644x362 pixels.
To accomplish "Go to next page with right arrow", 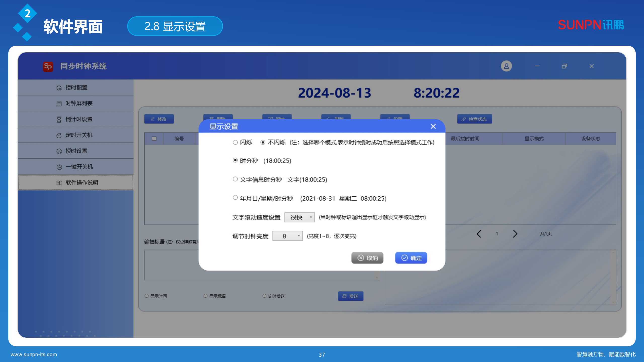I will coord(515,234).
